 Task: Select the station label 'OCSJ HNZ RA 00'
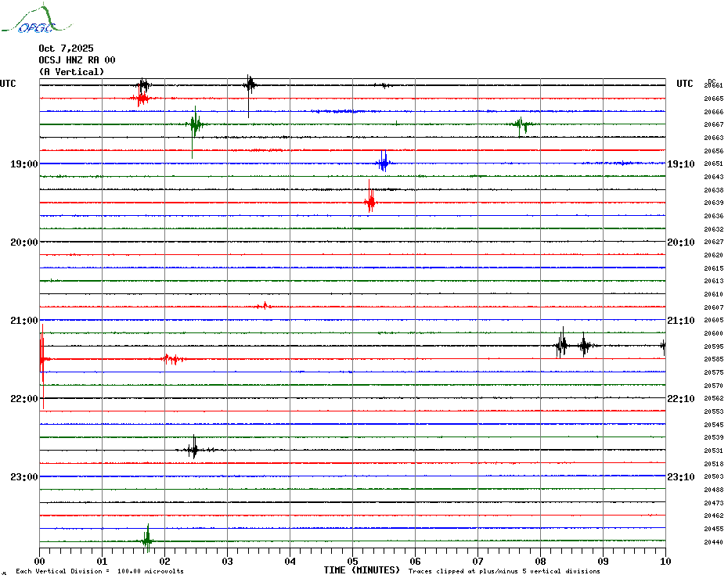tap(77, 60)
